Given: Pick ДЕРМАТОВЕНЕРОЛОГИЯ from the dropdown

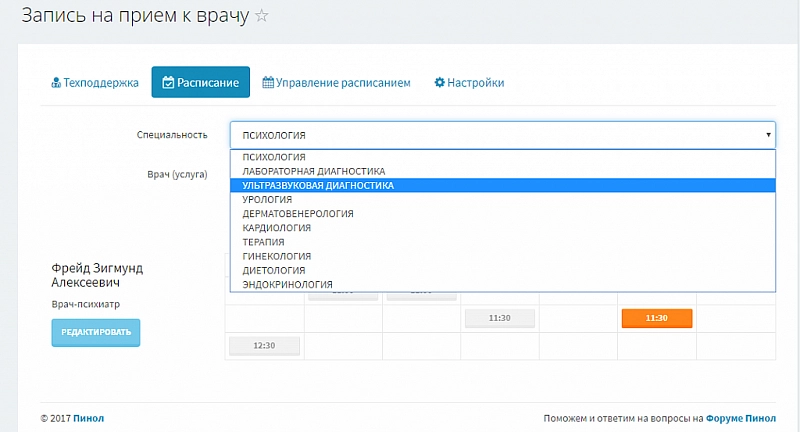Looking at the screenshot, I should pos(298,213).
